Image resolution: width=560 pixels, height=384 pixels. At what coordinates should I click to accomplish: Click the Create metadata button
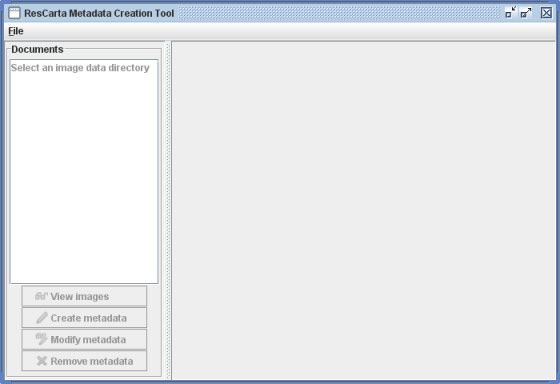pos(84,318)
